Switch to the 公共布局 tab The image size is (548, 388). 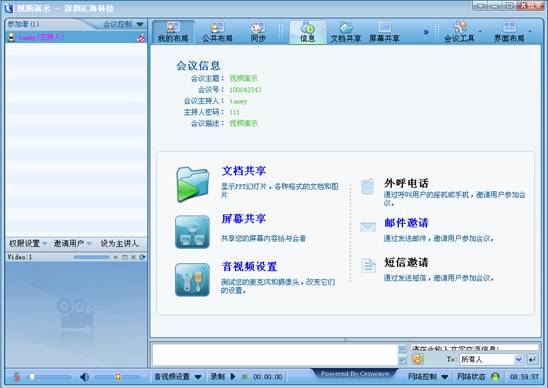click(x=217, y=32)
